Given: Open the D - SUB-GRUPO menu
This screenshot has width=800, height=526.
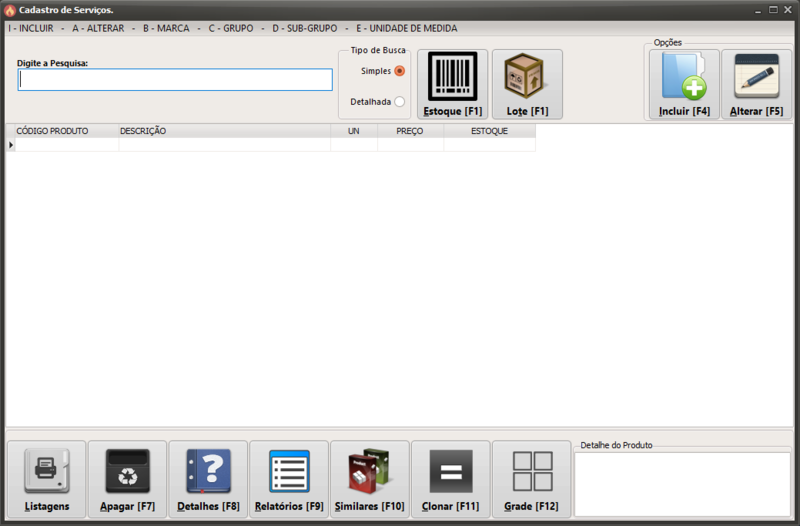Looking at the screenshot, I should [x=305, y=29].
